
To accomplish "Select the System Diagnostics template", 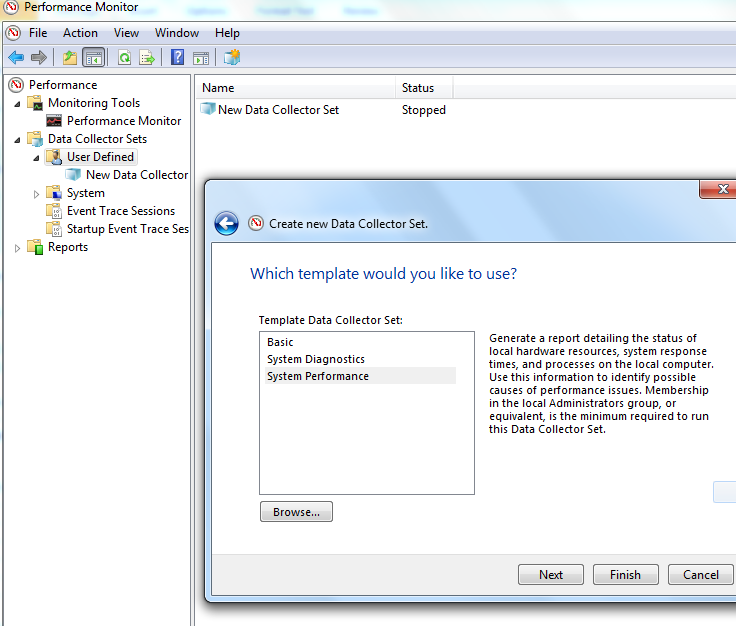I will click(x=316, y=359).
